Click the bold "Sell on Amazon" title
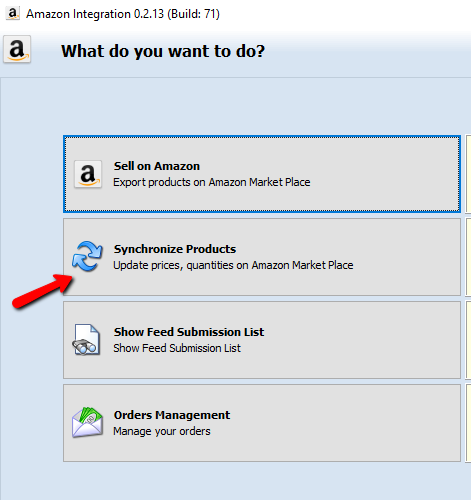 pyautogui.click(x=157, y=166)
